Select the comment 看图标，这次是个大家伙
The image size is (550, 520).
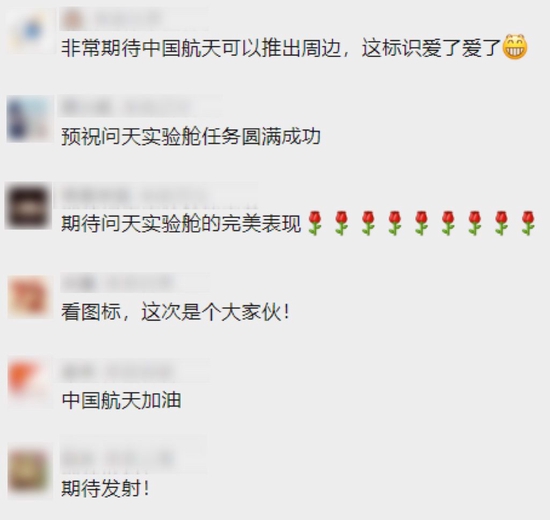[x=175, y=312]
